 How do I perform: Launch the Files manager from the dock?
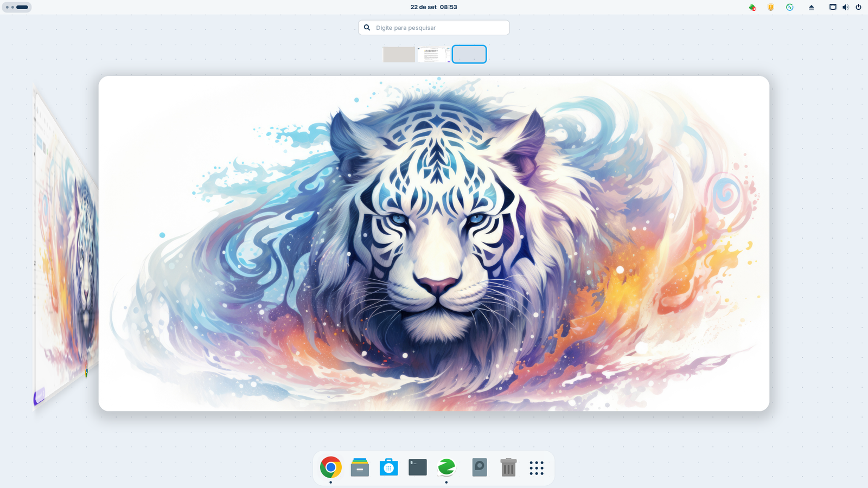click(360, 467)
